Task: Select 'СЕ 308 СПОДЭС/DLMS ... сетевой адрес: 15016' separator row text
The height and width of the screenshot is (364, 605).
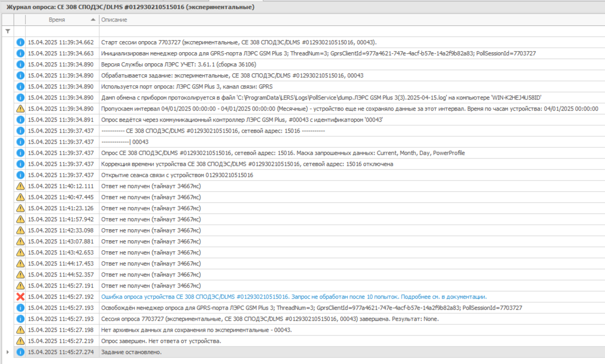Action: [213, 131]
